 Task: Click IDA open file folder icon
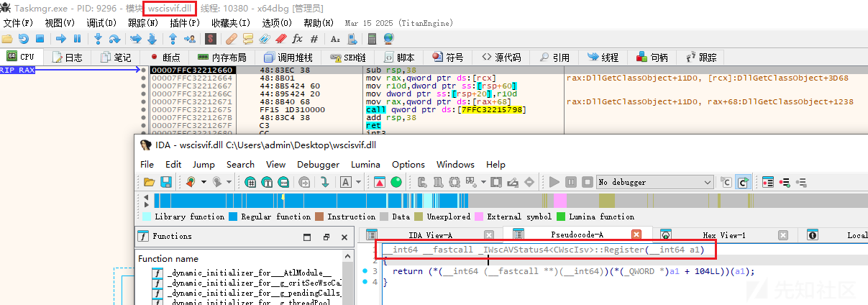pyautogui.click(x=149, y=182)
